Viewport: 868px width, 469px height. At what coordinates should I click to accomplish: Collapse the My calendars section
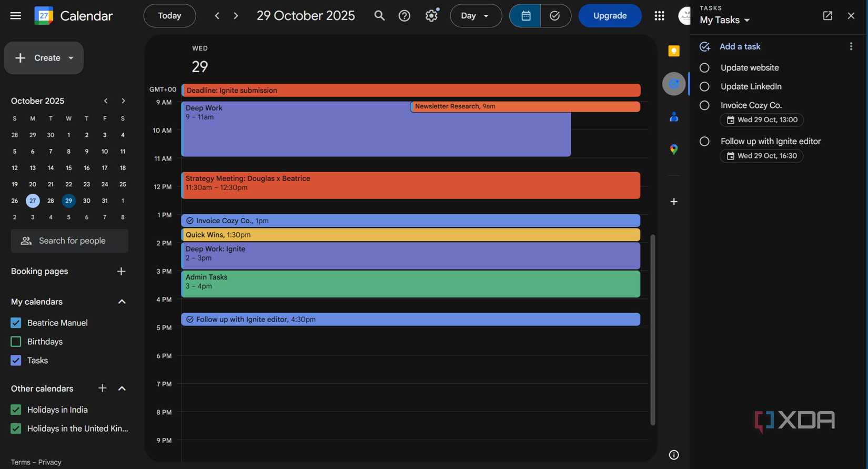(122, 302)
